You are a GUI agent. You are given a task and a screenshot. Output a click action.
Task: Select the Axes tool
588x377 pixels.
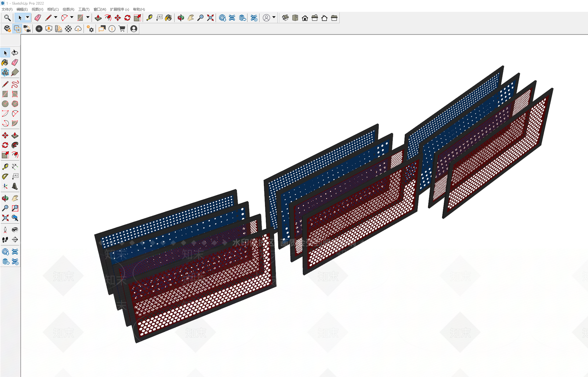coord(5,186)
